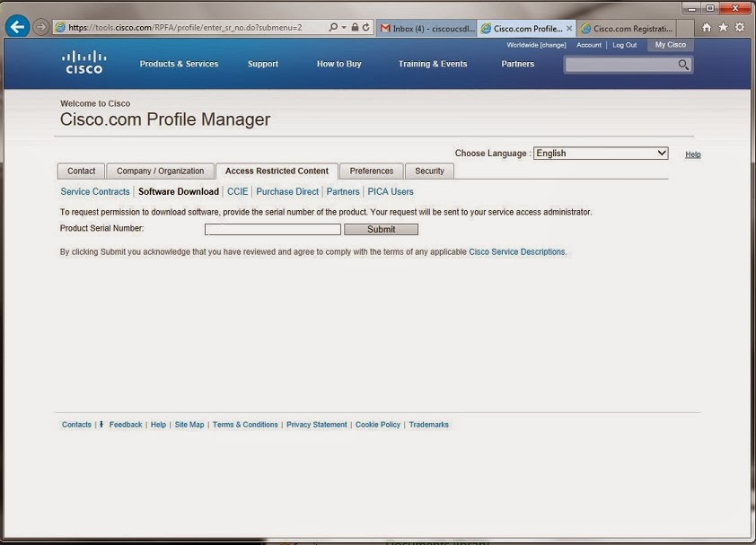756x545 pixels.
Task: Click the Help footer link
Action: (x=158, y=425)
